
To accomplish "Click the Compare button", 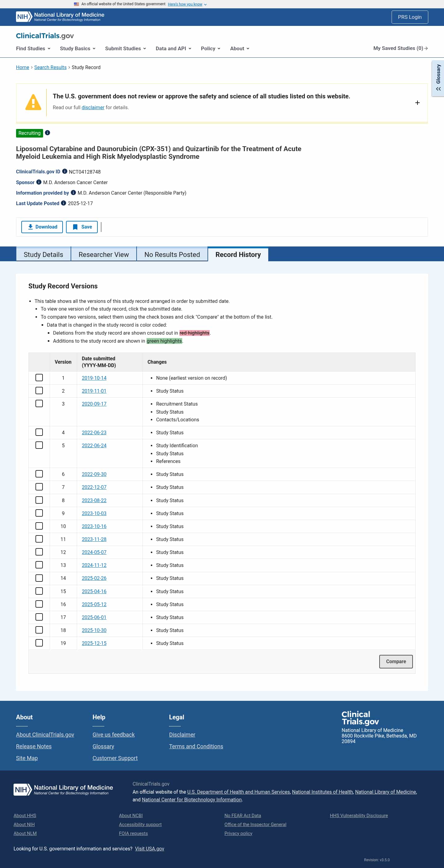I will pos(396,661).
